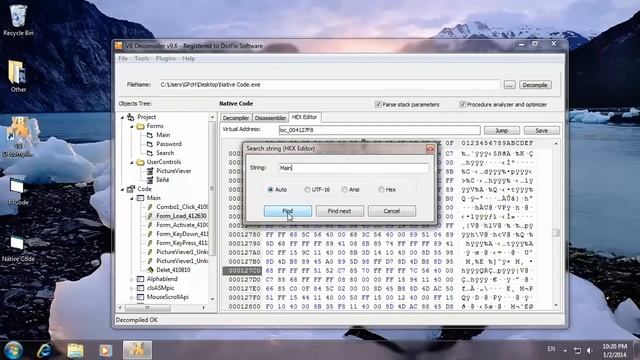Open the Native Code desktop file
Image resolution: width=640 pixels, height=360 pixels.
coord(18,248)
